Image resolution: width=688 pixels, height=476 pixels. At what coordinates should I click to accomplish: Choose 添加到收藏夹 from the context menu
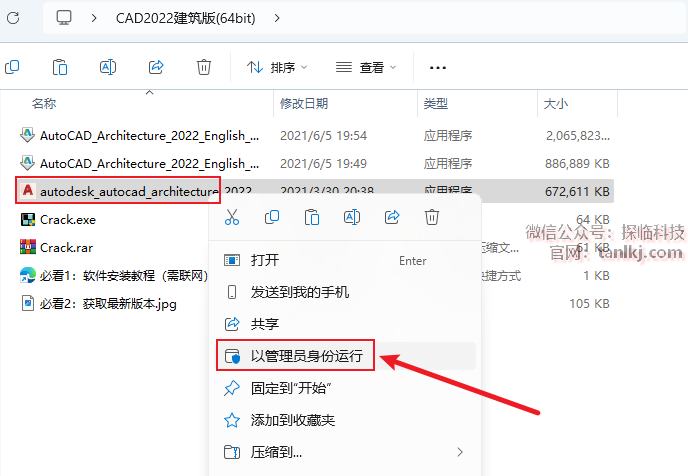pos(346,420)
